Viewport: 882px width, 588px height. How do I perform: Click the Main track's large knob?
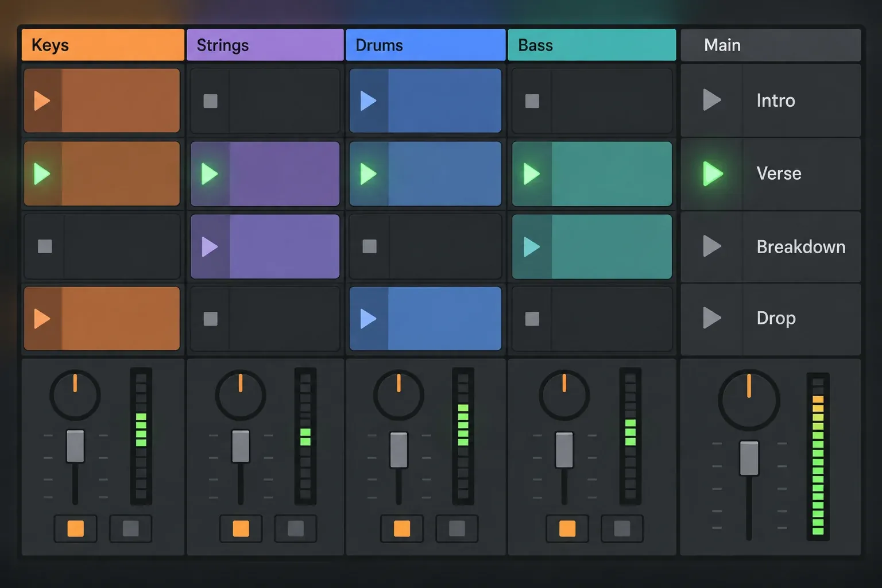pyautogui.click(x=749, y=400)
